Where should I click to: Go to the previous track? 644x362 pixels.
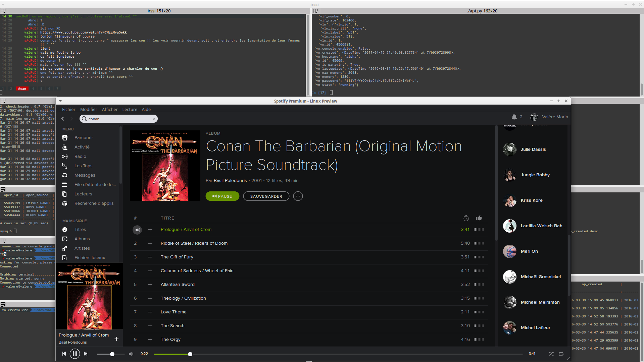coord(64,354)
